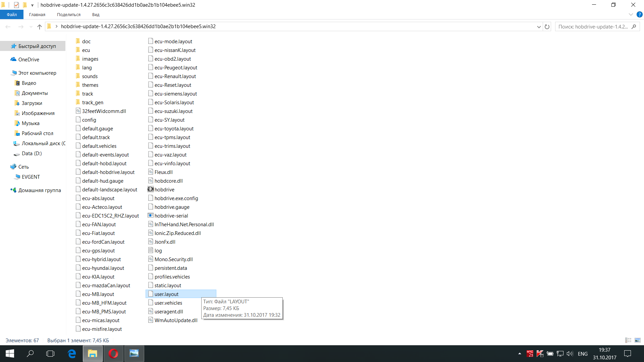Viewport: 644px width, 362px height.
Task: Select 32feetWidcomm.dll file icon
Action: 78,111
